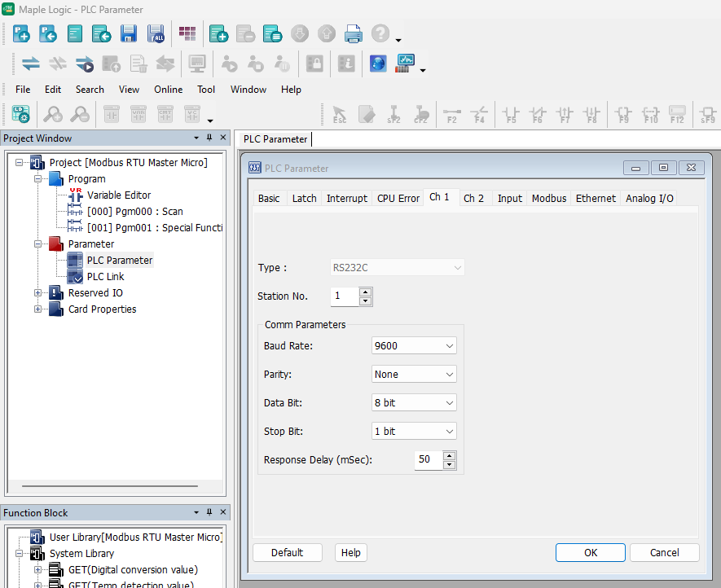Click the Esc selection arrow tool
Screen dimensions: 721x588
[340, 115]
